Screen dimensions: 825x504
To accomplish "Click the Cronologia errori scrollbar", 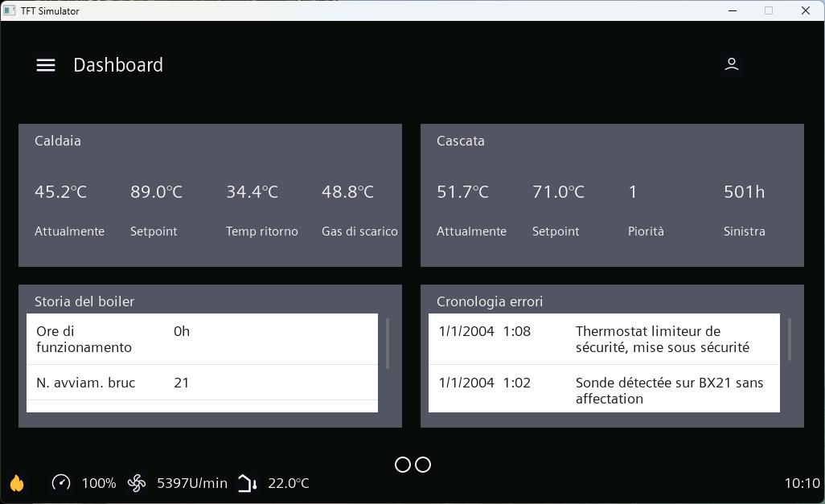I will click(790, 339).
